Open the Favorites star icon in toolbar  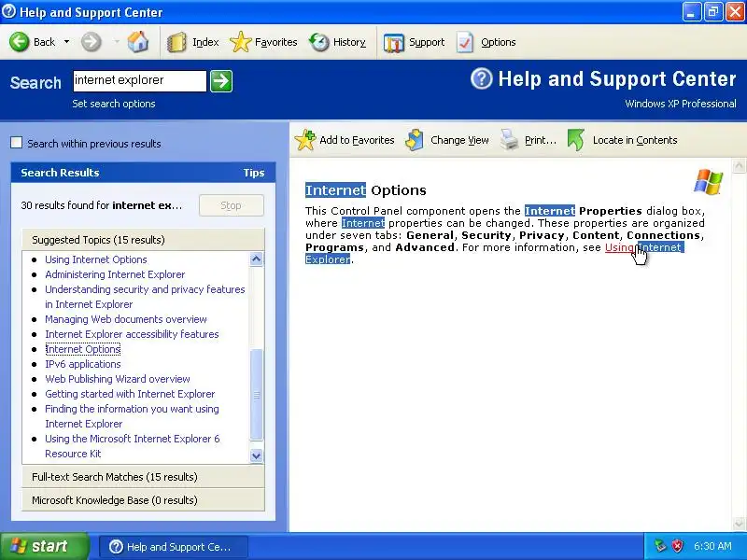(x=241, y=42)
